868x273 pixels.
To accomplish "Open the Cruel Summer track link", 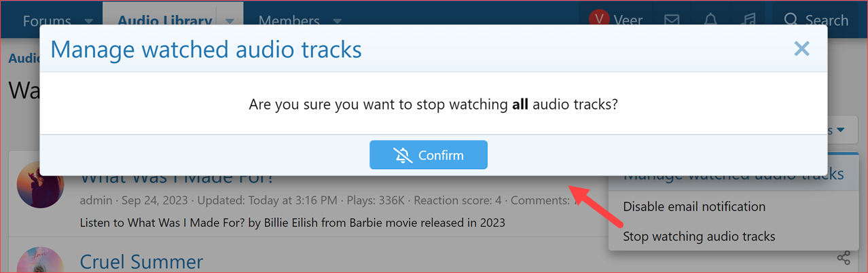I will coord(141,261).
